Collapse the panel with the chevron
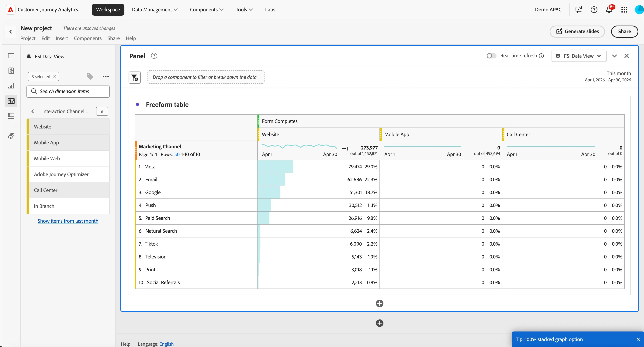This screenshot has width=644, height=347. click(x=615, y=56)
